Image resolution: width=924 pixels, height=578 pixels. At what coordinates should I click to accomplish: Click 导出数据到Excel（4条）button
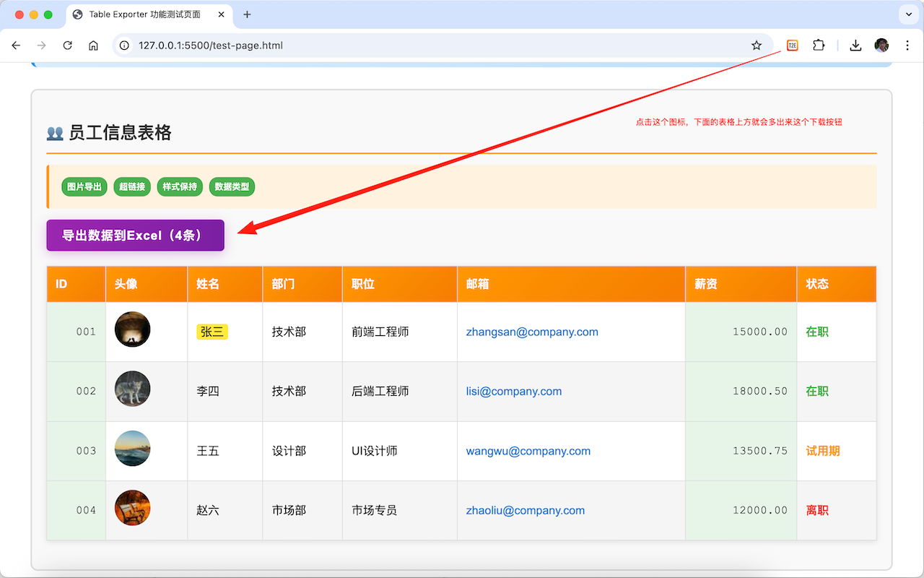pos(135,236)
